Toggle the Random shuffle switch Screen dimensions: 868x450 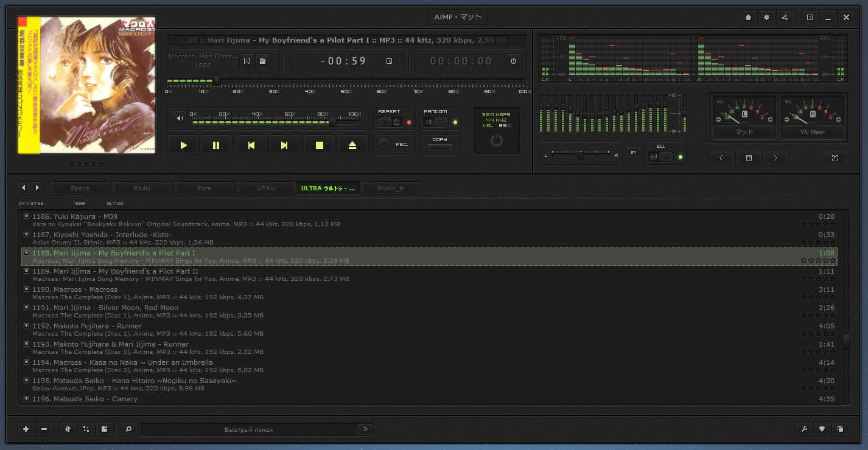pyautogui.click(x=436, y=122)
